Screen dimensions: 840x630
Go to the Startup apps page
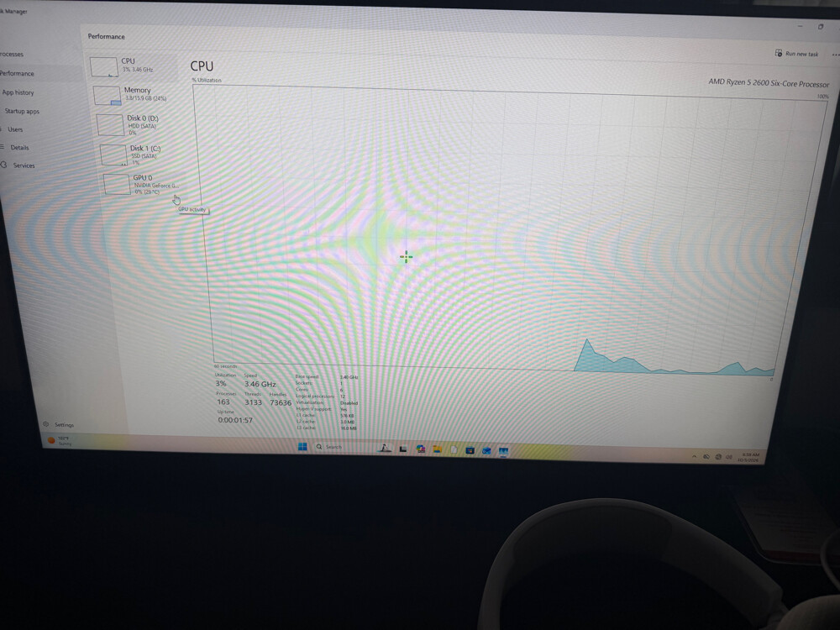point(22,111)
